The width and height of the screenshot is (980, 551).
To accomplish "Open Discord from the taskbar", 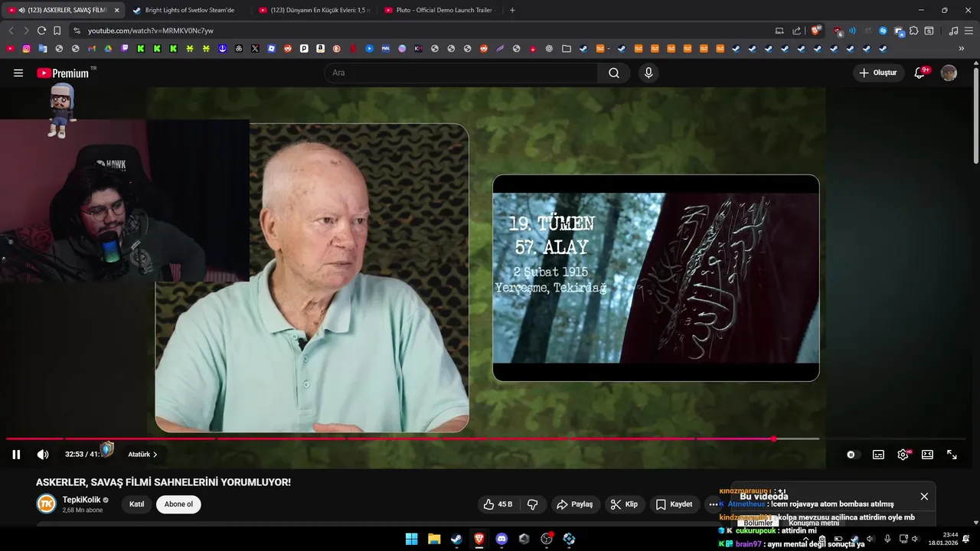I will tap(501, 539).
